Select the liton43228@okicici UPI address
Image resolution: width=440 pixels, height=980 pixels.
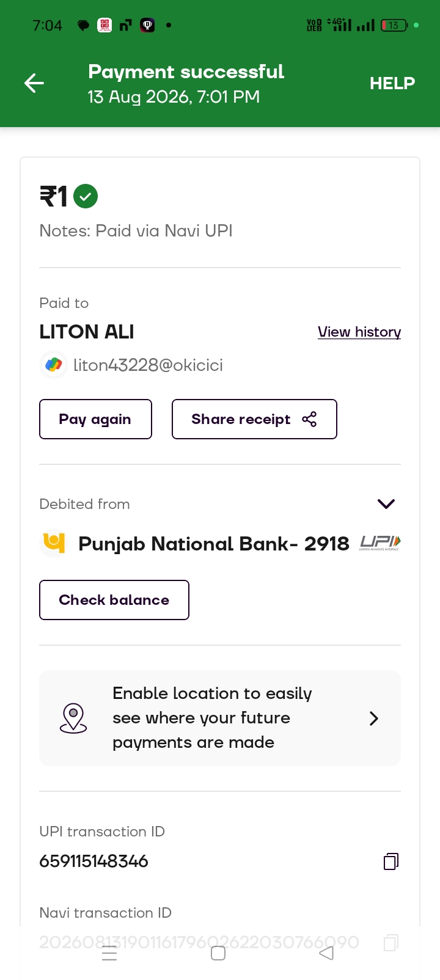(148, 365)
